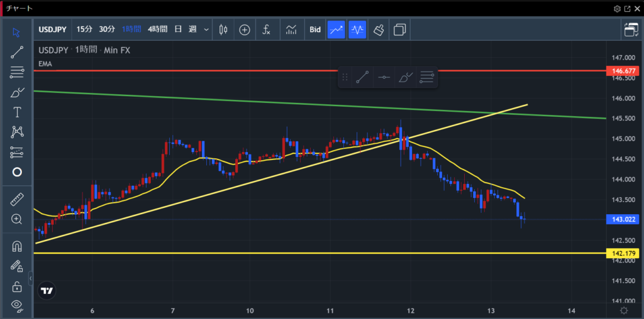Open price scale settings gear at bottom right
This screenshot has width=644, height=319.
[x=623, y=310]
